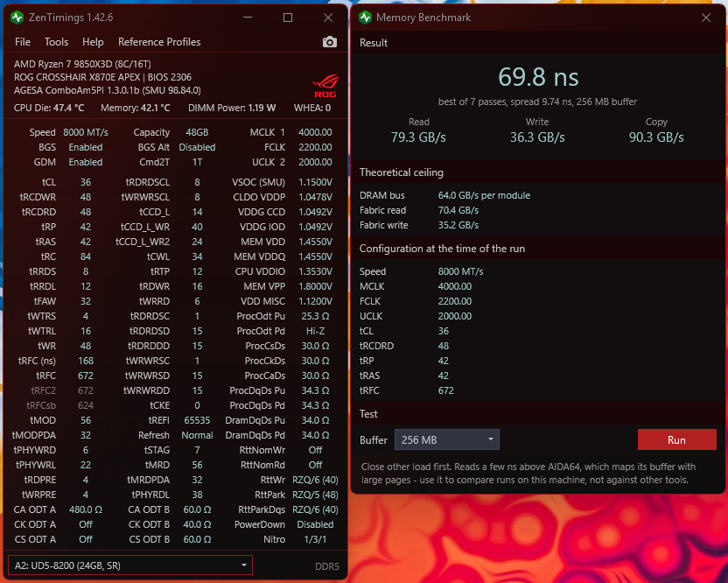728x583 pixels.
Task: Click the Refresh Normal value
Action: point(197,435)
